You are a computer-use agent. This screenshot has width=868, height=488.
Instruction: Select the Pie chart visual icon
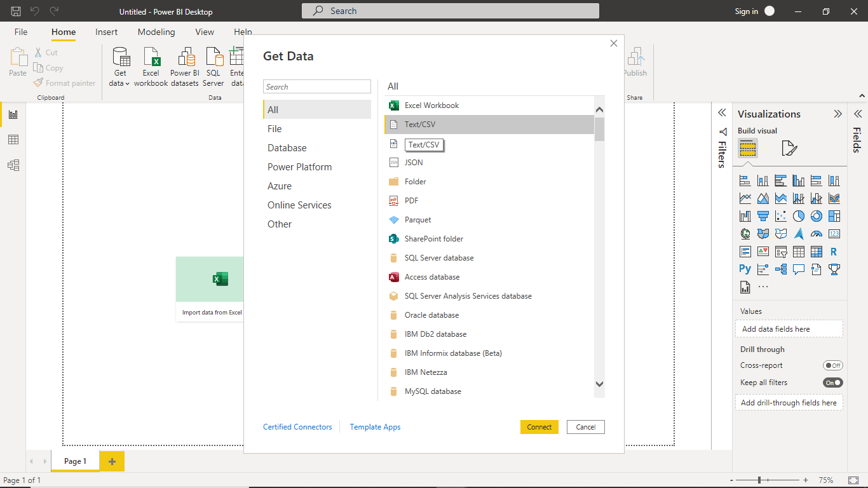798,215
